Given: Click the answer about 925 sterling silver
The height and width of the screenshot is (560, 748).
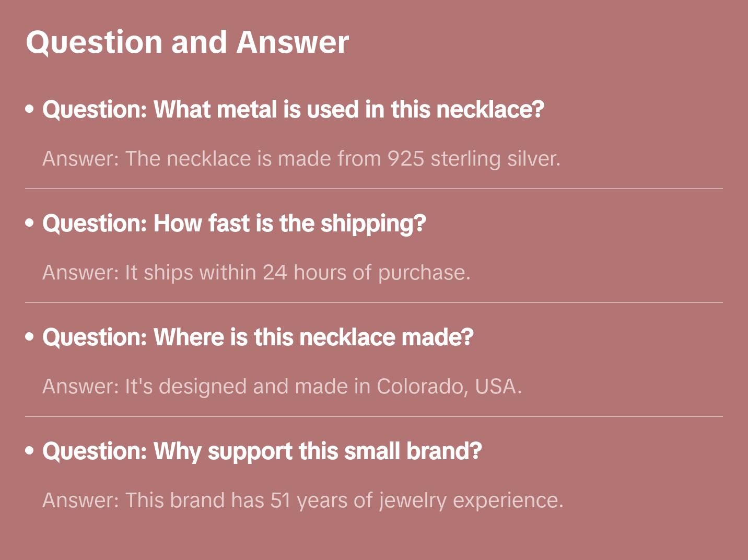Looking at the screenshot, I should pos(301,159).
